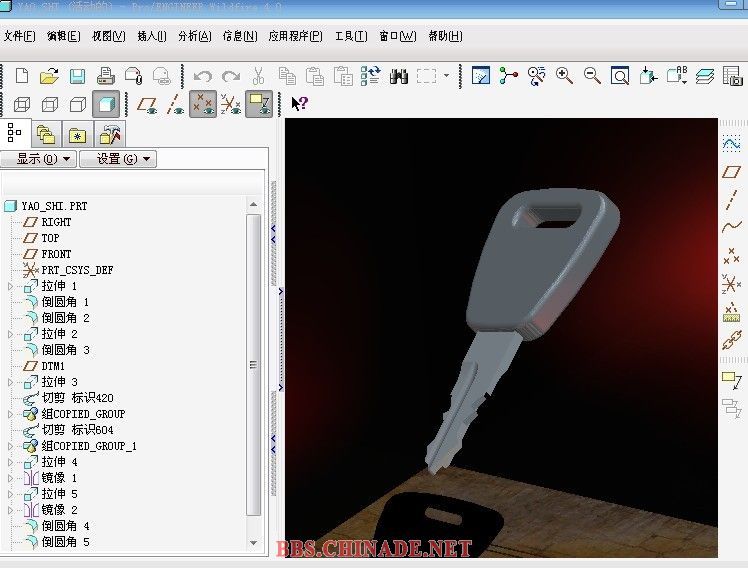The height and width of the screenshot is (568, 748).
Task: Expand the 拉伸 1 feature node
Action: tap(11, 286)
